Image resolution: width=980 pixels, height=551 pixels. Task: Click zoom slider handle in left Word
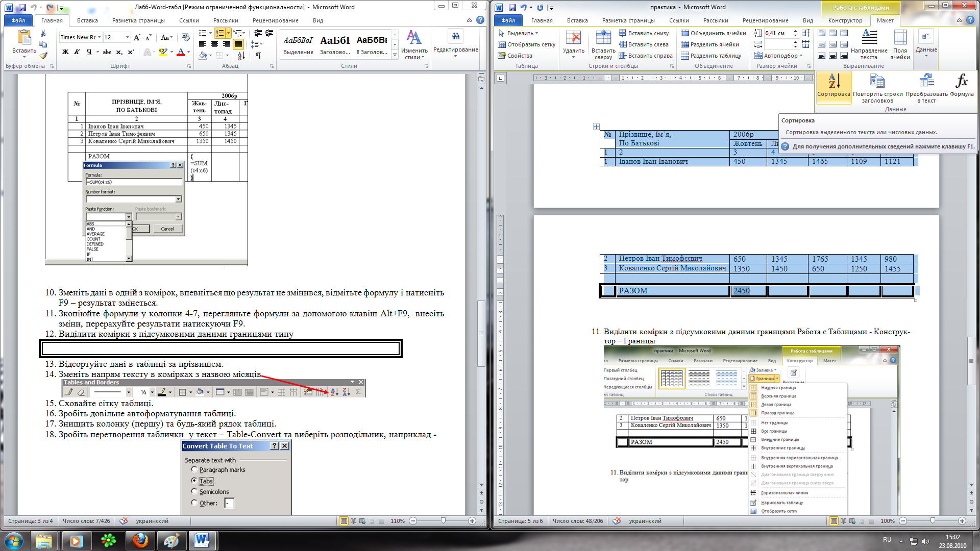pos(443,521)
